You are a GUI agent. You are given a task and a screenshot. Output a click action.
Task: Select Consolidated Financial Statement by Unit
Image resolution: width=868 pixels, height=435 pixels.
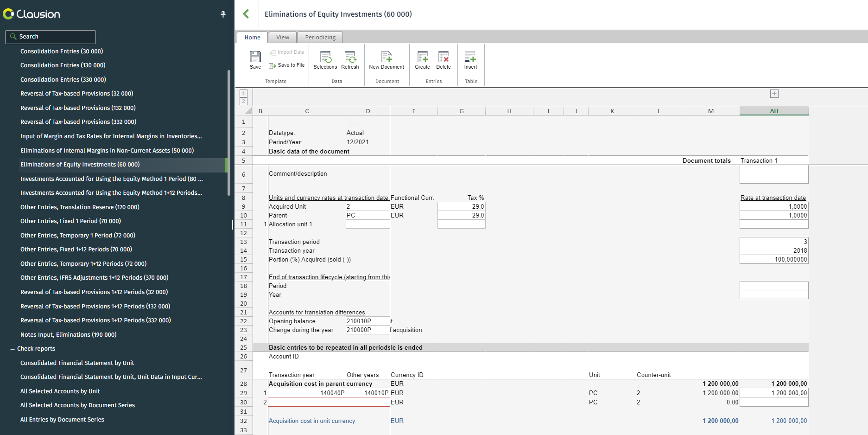[77, 363]
